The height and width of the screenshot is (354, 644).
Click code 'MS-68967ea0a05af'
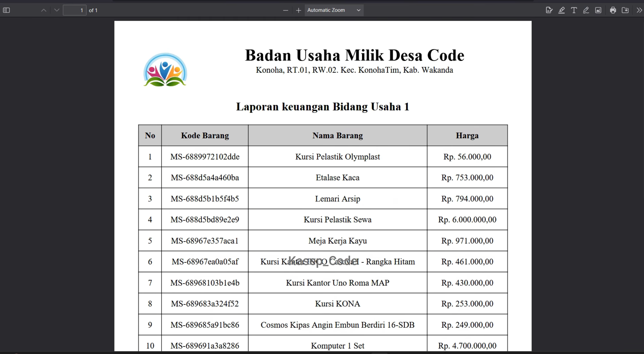click(205, 262)
